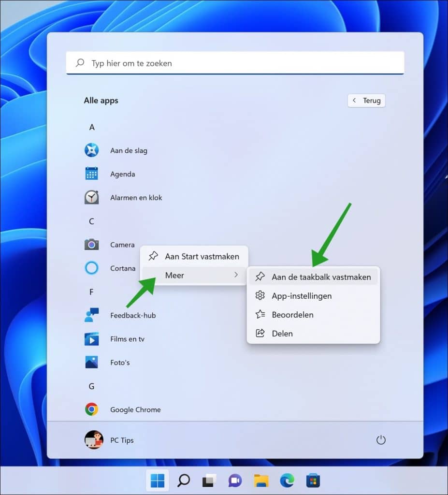Screen dimensions: 448x495
Task: Open the Cortana circle icon
Action: tap(91, 268)
